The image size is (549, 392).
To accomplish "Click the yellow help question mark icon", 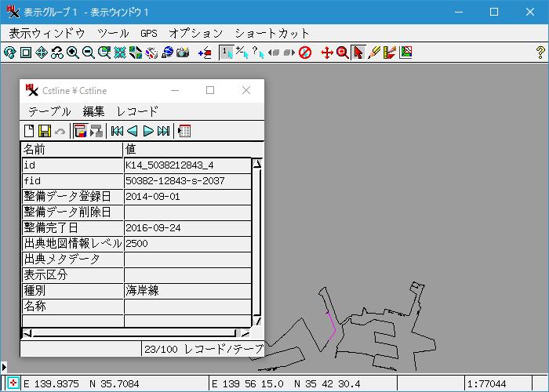I will (x=540, y=53).
